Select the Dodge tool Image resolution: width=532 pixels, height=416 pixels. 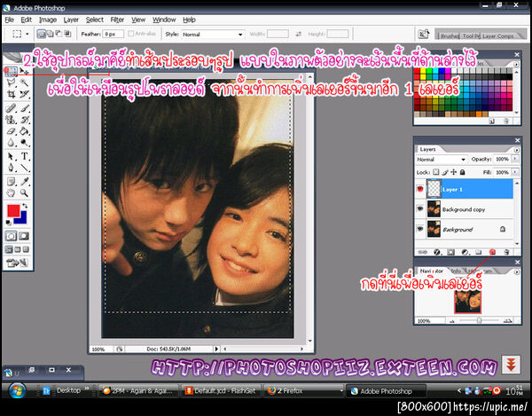[x=24, y=143]
